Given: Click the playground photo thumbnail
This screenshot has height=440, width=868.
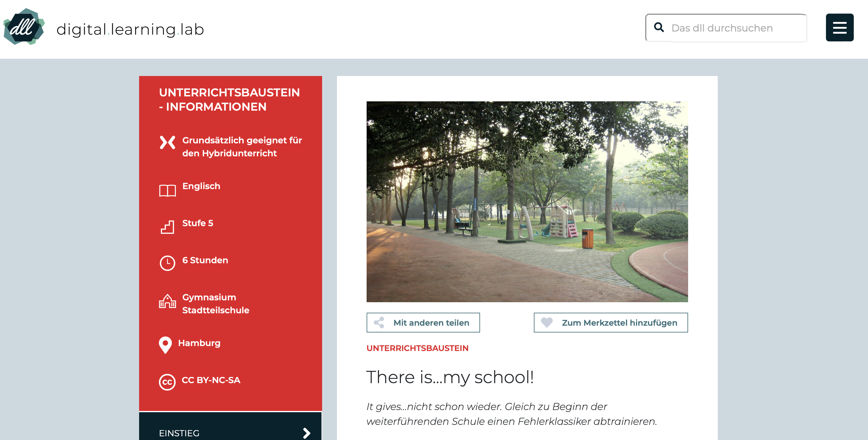Looking at the screenshot, I should 527,201.
